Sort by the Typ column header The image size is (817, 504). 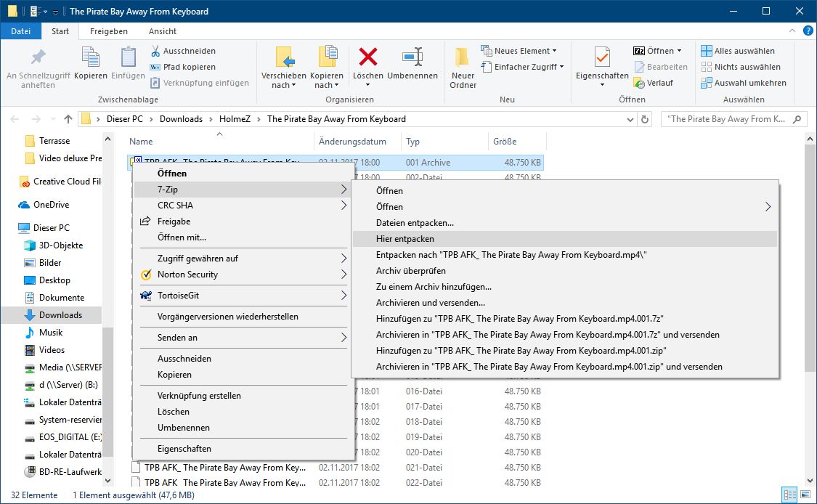click(445, 141)
